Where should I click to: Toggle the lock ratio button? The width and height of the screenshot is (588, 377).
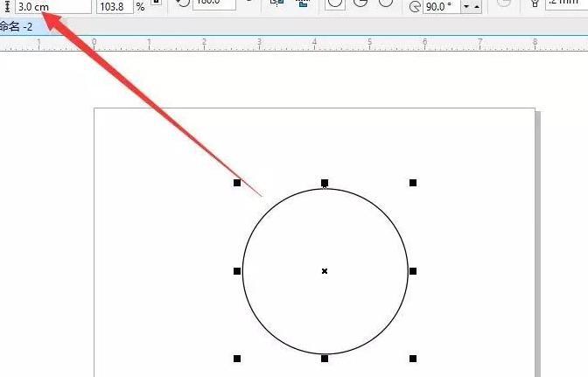click(156, 4)
